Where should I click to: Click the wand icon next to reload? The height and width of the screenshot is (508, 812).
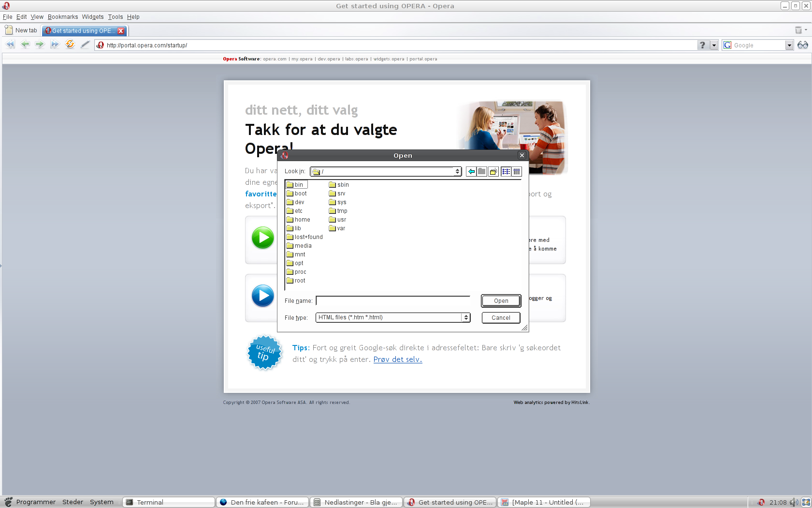click(85, 45)
